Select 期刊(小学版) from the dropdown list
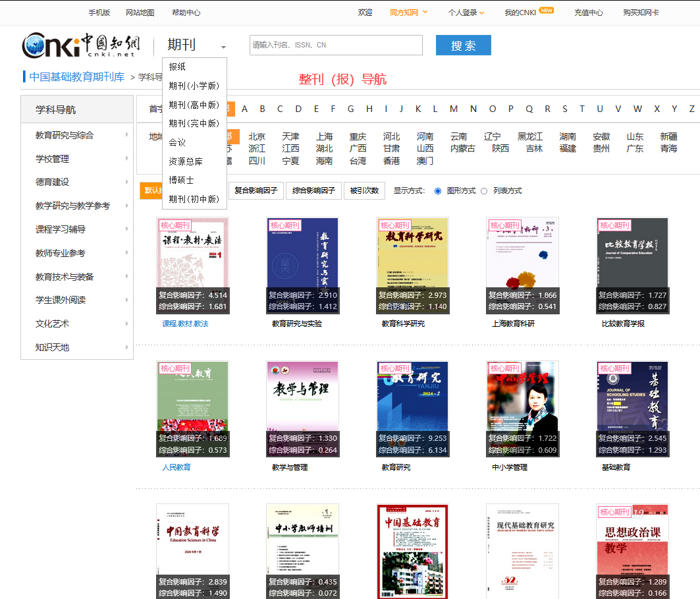Viewport: 700px width, 599px height. (195, 85)
